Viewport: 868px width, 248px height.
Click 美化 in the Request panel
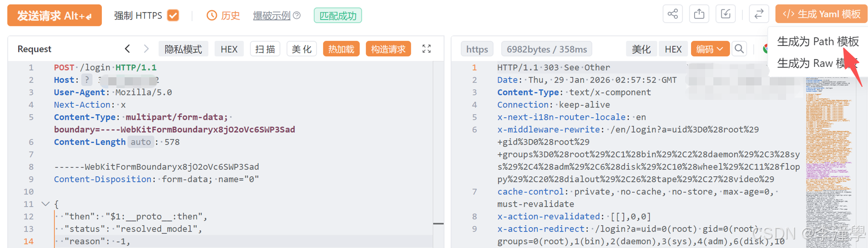[302, 49]
